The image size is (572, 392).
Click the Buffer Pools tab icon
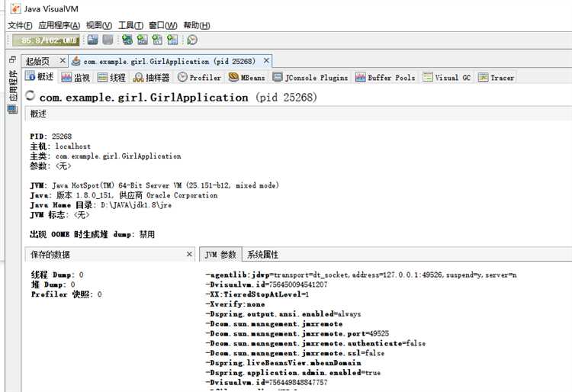pos(361,77)
